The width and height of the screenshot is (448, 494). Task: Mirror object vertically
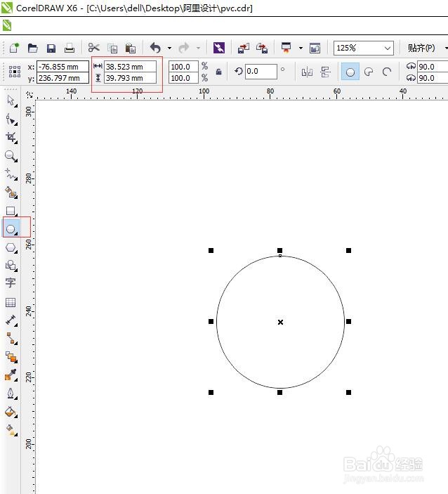325,72
